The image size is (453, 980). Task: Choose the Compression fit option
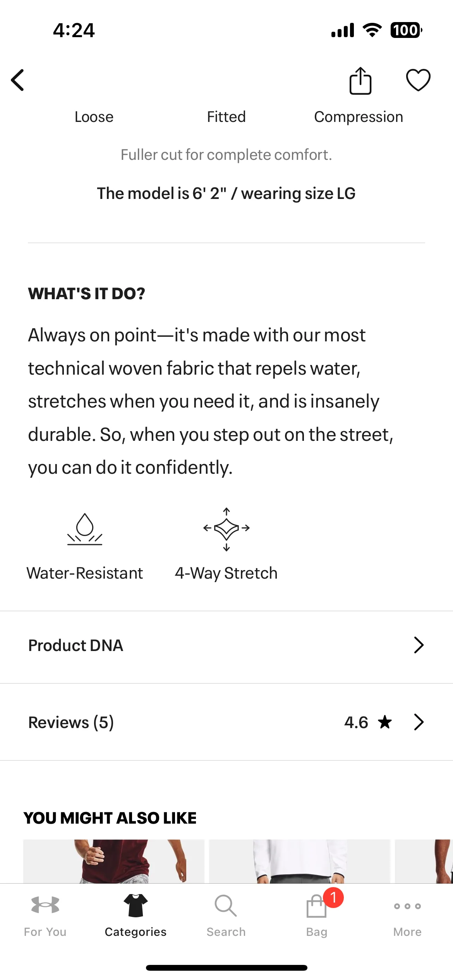click(x=359, y=117)
